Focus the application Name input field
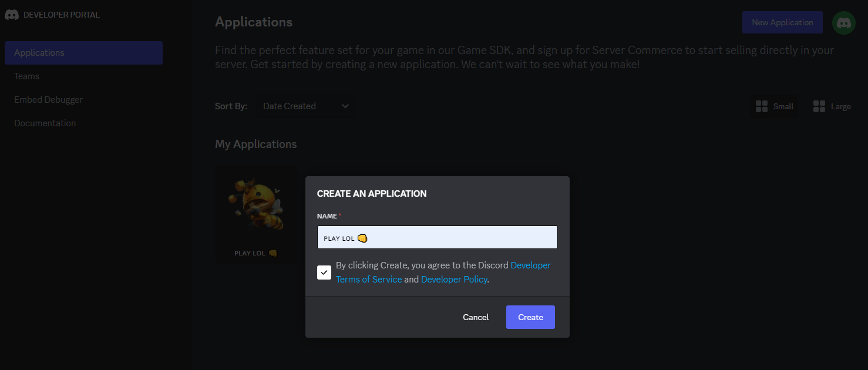Image resolution: width=868 pixels, height=370 pixels. (x=438, y=237)
